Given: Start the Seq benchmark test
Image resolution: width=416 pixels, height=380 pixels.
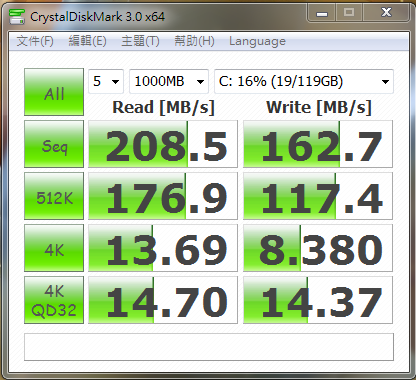Looking at the screenshot, I should click(x=54, y=144).
